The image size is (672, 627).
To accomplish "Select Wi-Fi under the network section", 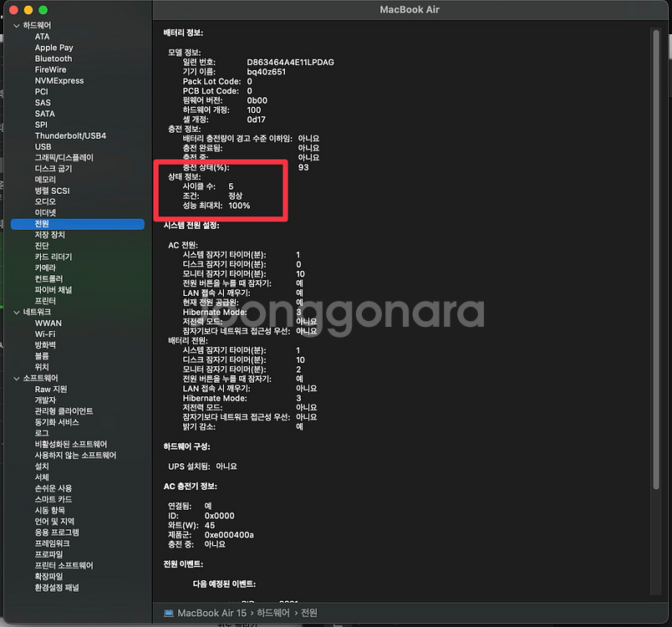I will 45,334.
